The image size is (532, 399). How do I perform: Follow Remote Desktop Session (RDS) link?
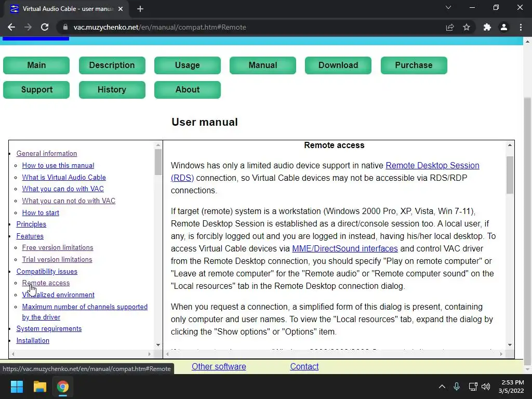click(432, 165)
